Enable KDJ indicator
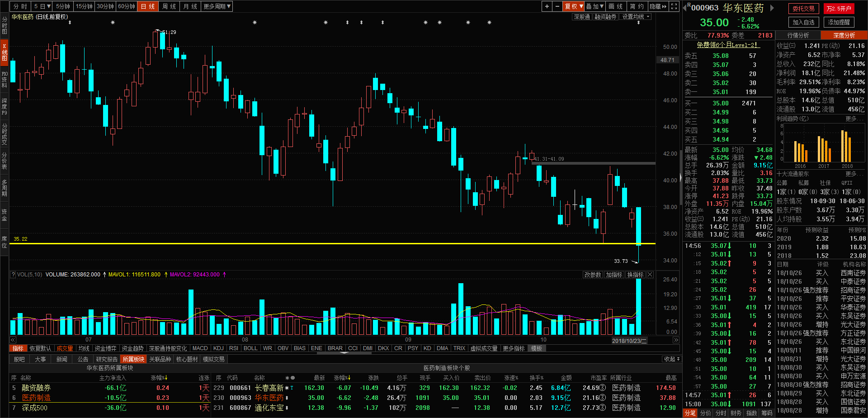 tap(218, 348)
